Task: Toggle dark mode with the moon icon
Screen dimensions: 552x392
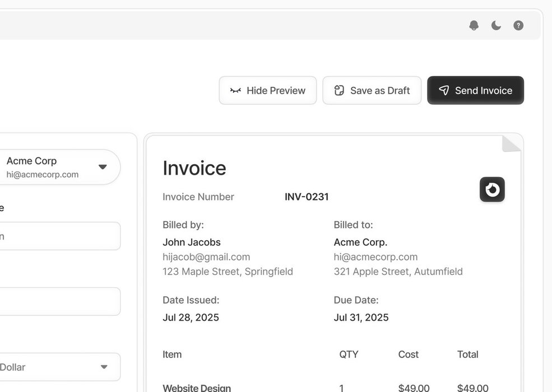Action: (496, 25)
